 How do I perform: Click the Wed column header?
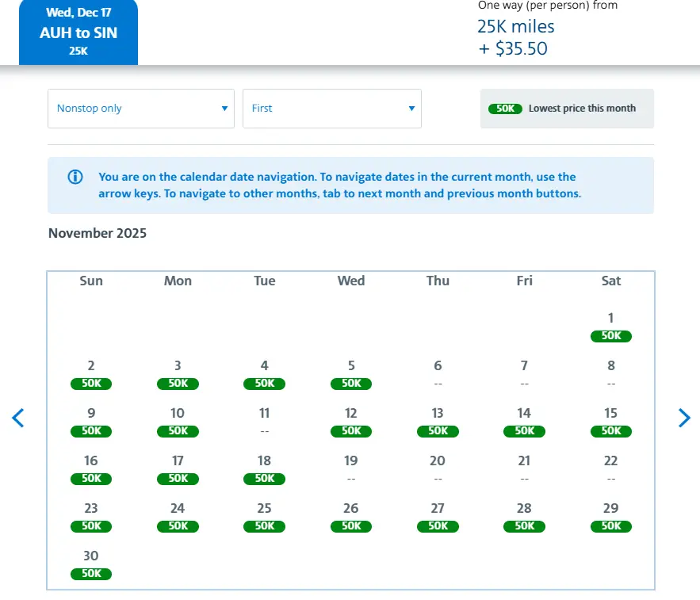351,281
